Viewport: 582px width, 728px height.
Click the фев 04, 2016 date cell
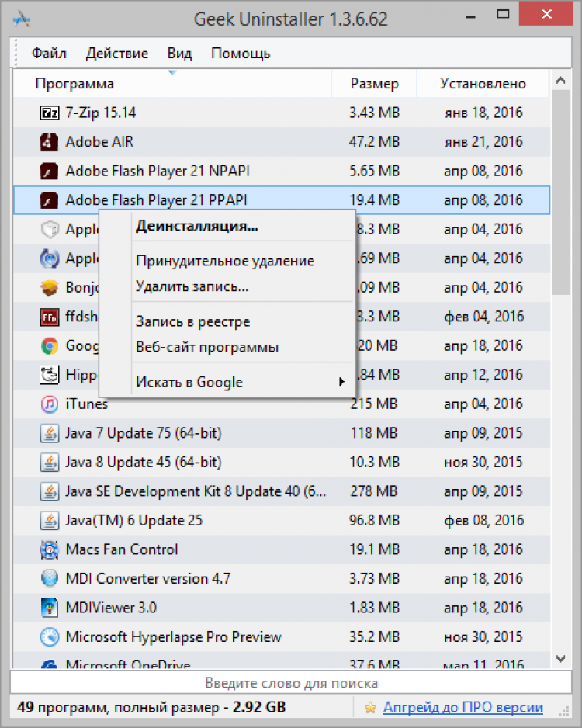pos(483,317)
